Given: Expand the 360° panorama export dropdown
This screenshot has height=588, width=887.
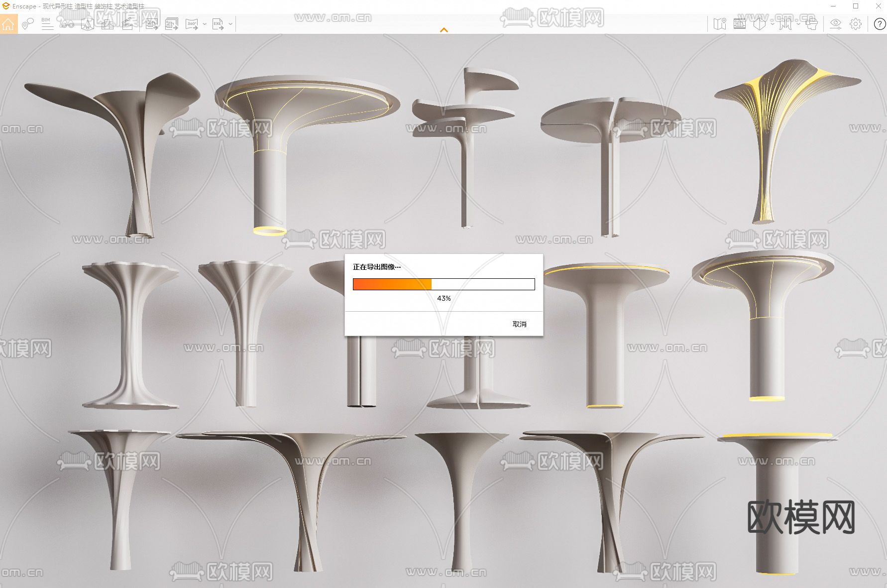Looking at the screenshot, I should point(205,24).
